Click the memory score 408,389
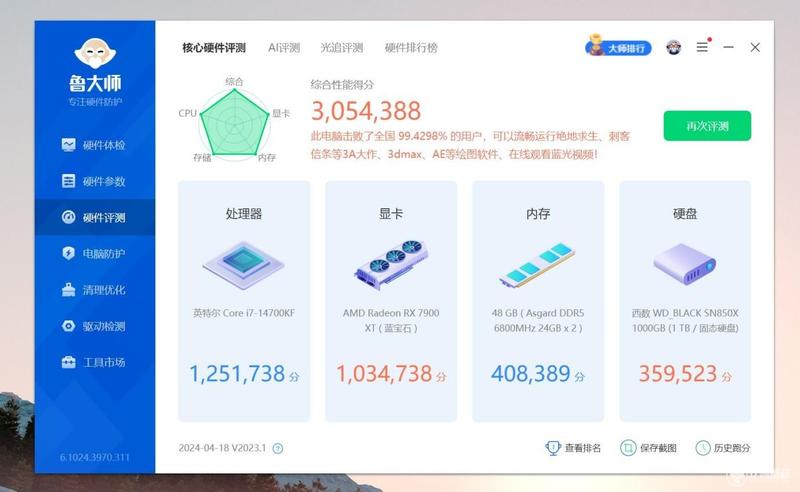Image resolution: width=800 pixels, height=492 pixels. (531, 374)
